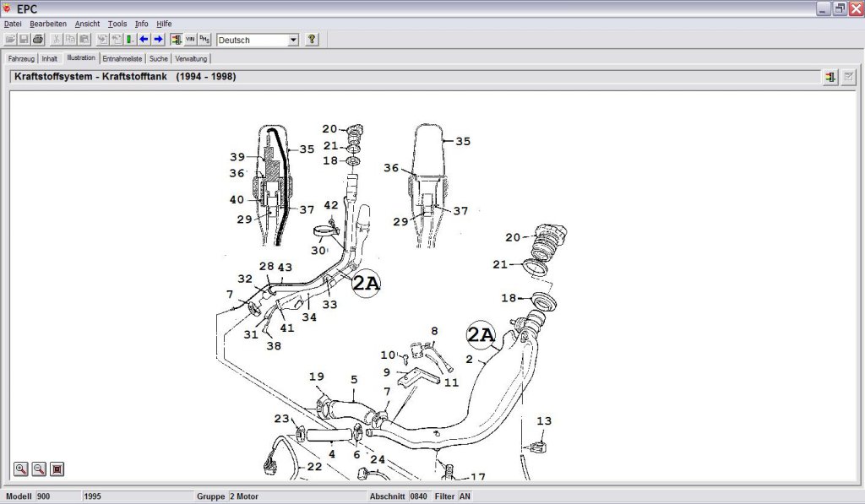The height and width of the screenshot is (504, 865).
Task: Select part number 8 in the diagram
Action: coord(435,331)
